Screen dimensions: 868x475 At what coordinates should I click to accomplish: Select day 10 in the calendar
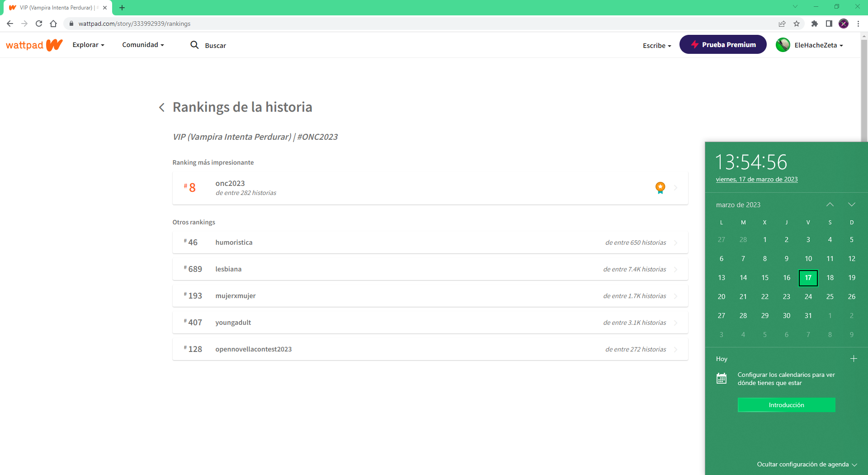(808, 259)
